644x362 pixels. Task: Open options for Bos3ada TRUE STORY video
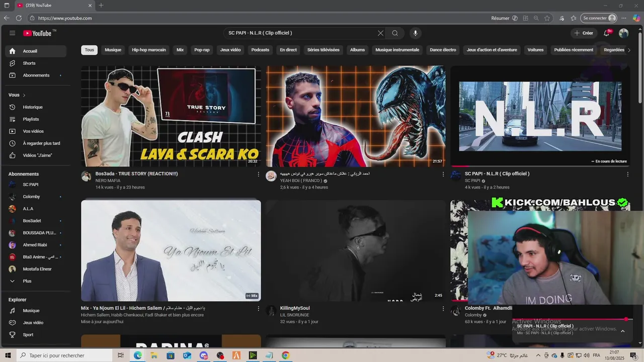(259, 174)
